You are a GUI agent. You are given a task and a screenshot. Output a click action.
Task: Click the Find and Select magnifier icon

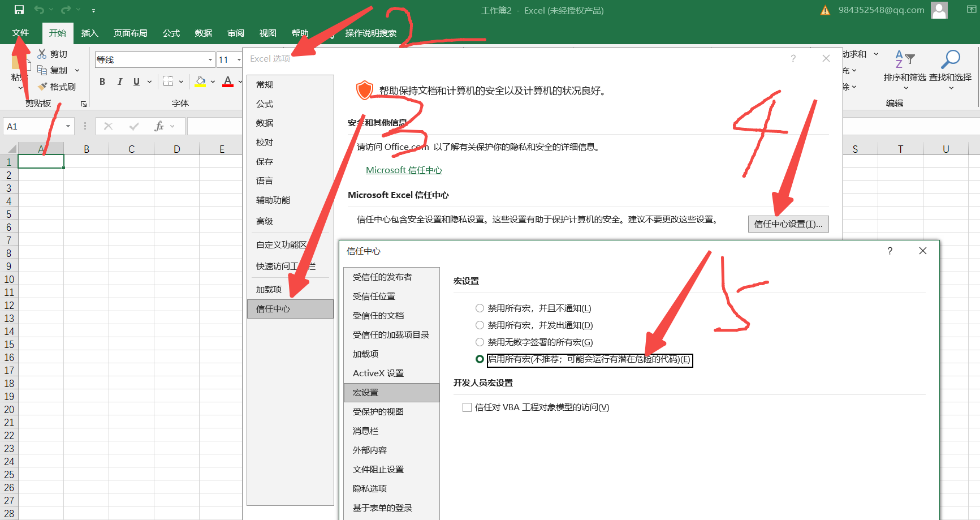point(950,59)
